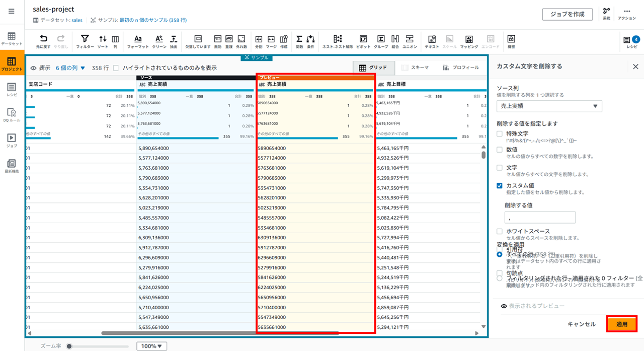Open the グループ group tool
This screenshot has height=351, width=644.
[381, 41]
